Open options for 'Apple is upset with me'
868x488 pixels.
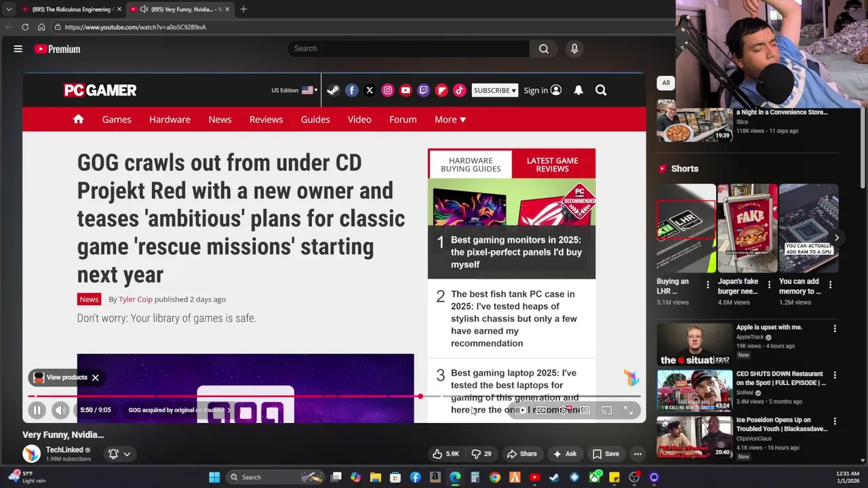(x=835, y=329)
